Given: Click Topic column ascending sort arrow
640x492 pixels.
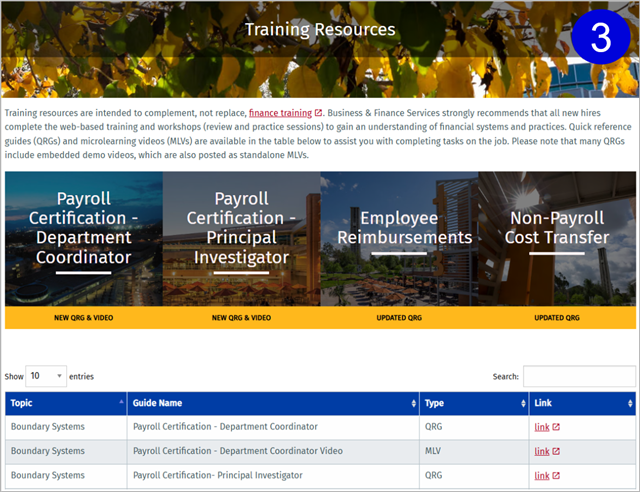Looking at the screenshot, I should [x=121, y=402].
